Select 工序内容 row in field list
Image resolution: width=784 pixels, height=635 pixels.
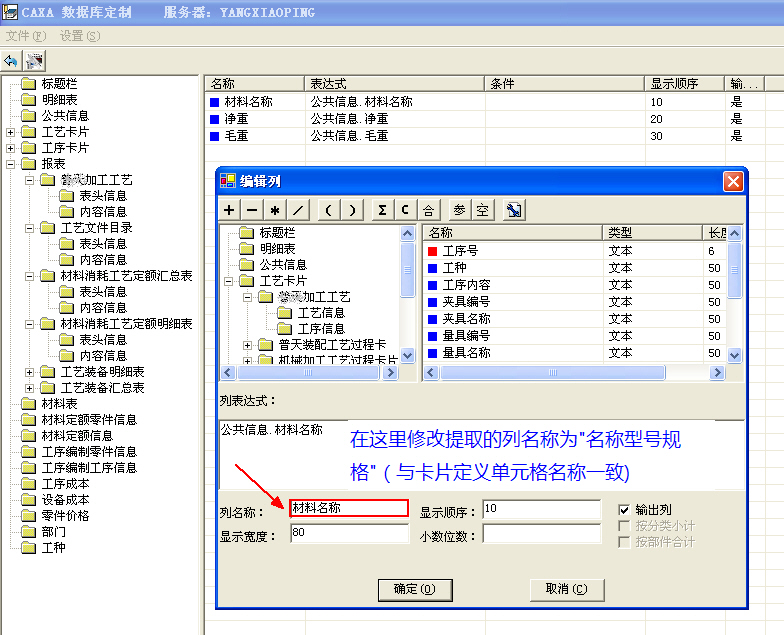click(x=466, y=285)
